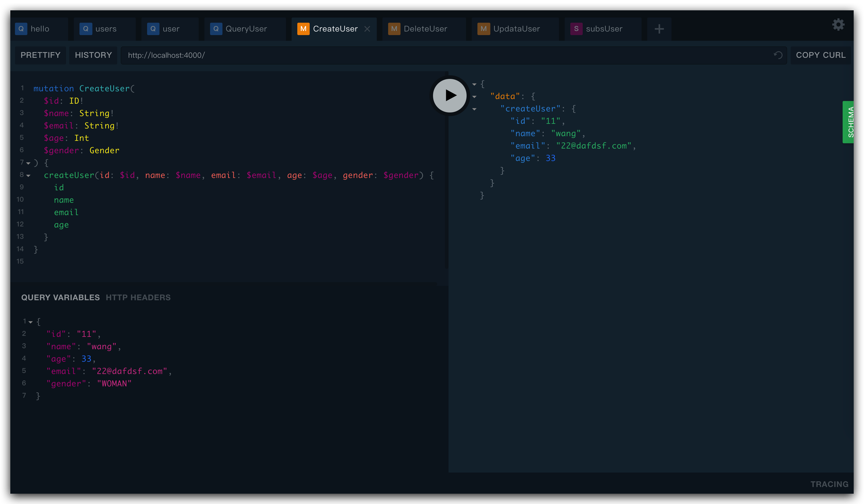Collapse the "createUser" object in the response
The height and width of the screenshot is (504, 864).
[474, 109]
